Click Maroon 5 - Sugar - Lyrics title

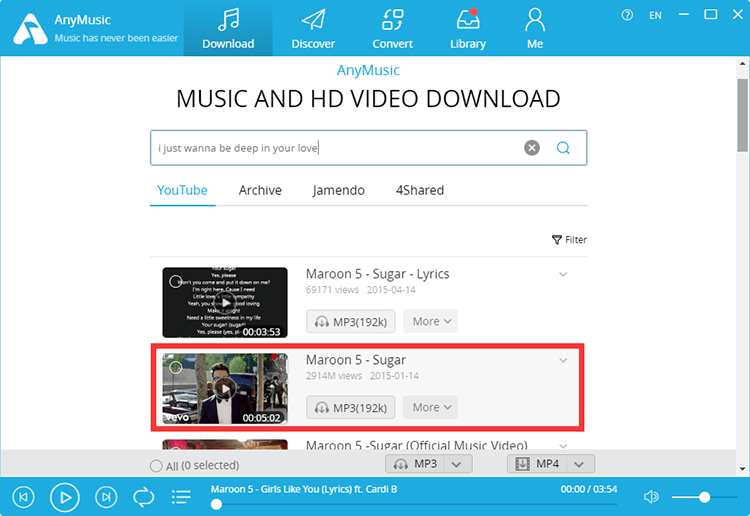[377, 274]
